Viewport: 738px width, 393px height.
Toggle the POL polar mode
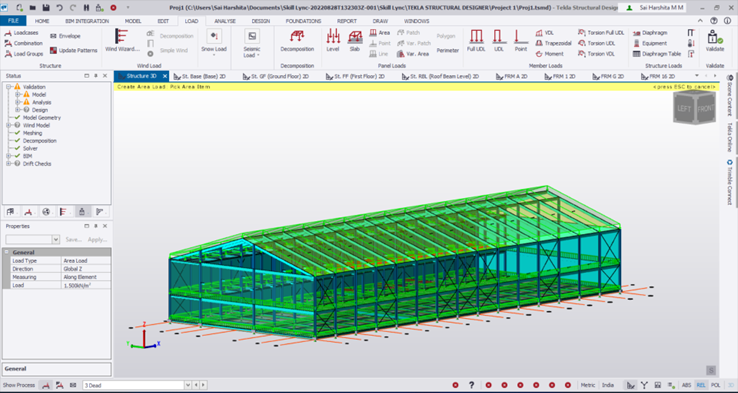pyautogui.click(x=715, y=385)
